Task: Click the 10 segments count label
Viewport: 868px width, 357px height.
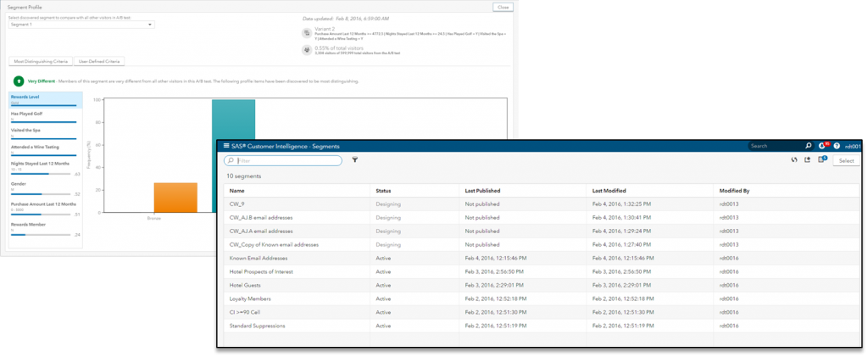Action: pyautogui.click(x=243, y=176)
